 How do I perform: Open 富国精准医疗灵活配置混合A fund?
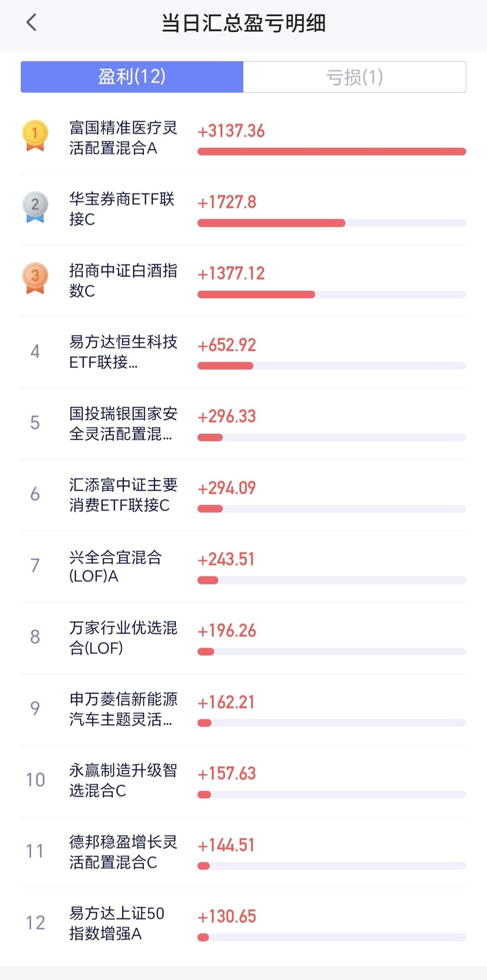(x=243, y=138)
